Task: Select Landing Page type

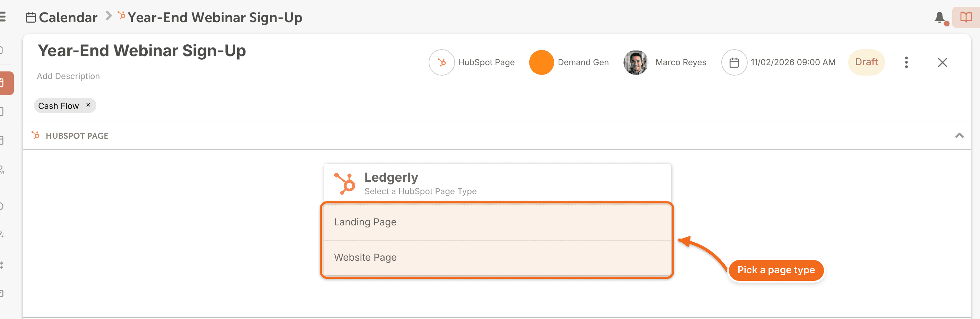Action: point(497,222)
